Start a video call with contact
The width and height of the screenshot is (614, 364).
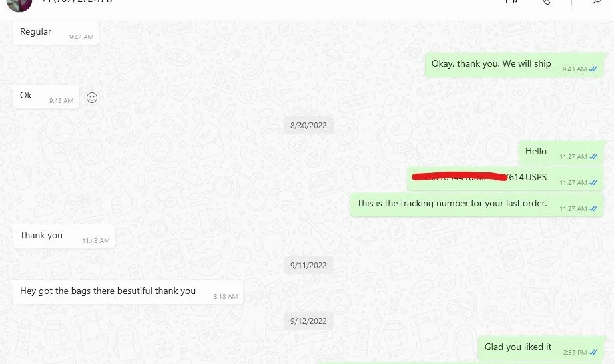point(511,1)
